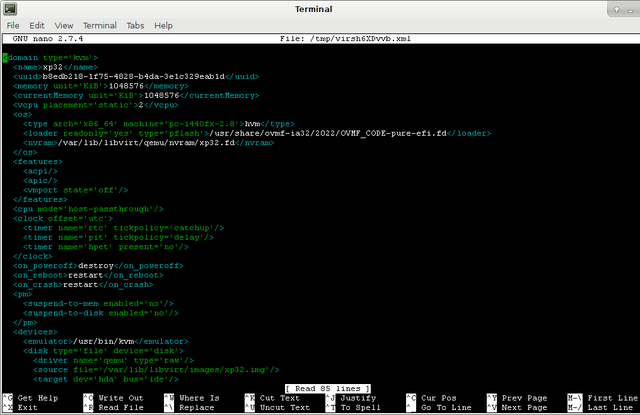Click the suspend-to-disk enabled='no' line

click(101, 313)
